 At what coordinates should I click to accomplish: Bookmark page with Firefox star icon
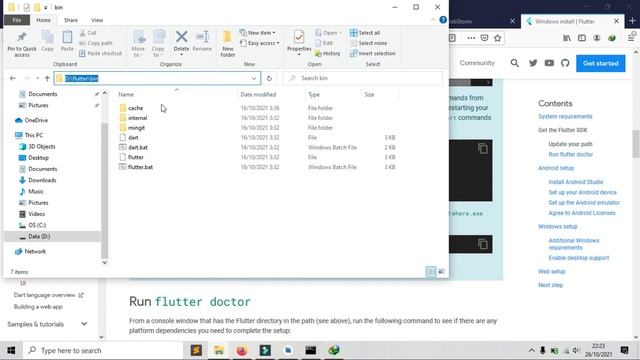[x=498, y=38]
